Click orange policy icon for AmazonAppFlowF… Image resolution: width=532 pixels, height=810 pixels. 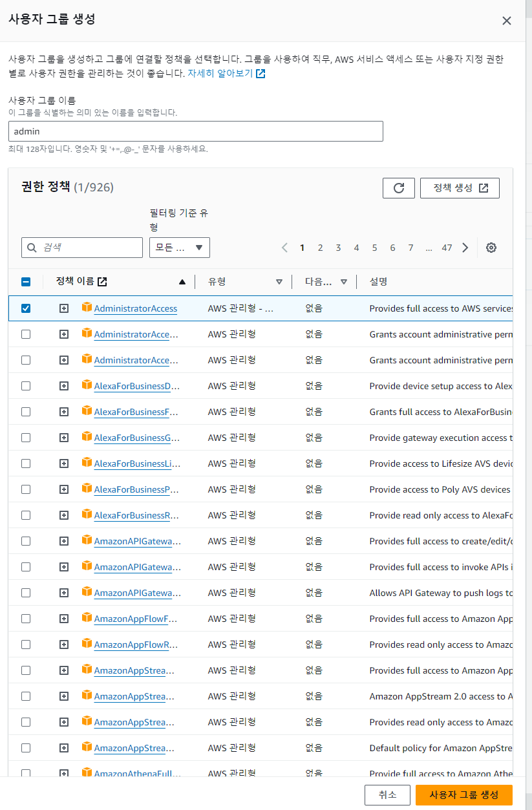click(87, 618)
